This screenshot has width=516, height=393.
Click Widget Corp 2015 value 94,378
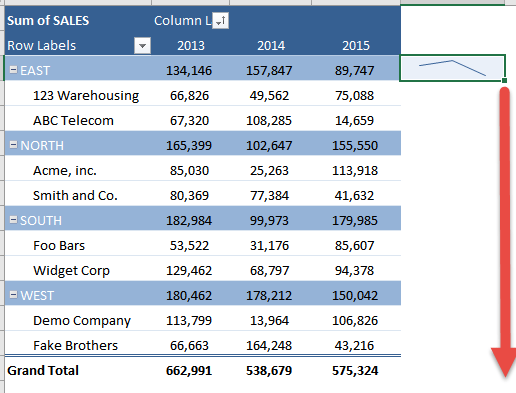pyautogui.click(x=354, y=271)
